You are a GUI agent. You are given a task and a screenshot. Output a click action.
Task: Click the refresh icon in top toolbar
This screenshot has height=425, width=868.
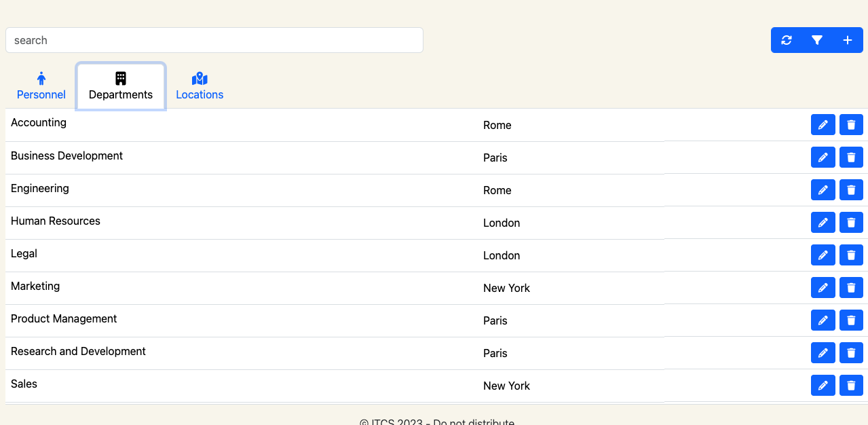coord(787,40)
